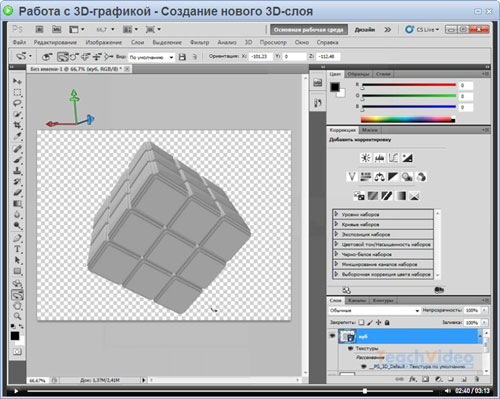Toggle the Текстуры visibility eye
This screenshot has width=500, height=399.
click(350, 348)
